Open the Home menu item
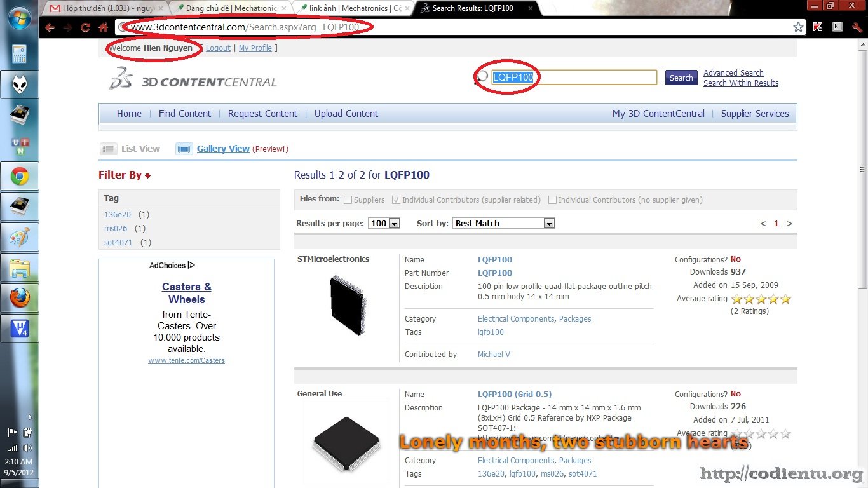This screenshot has height=488, width=868. (x=129, y=114)
